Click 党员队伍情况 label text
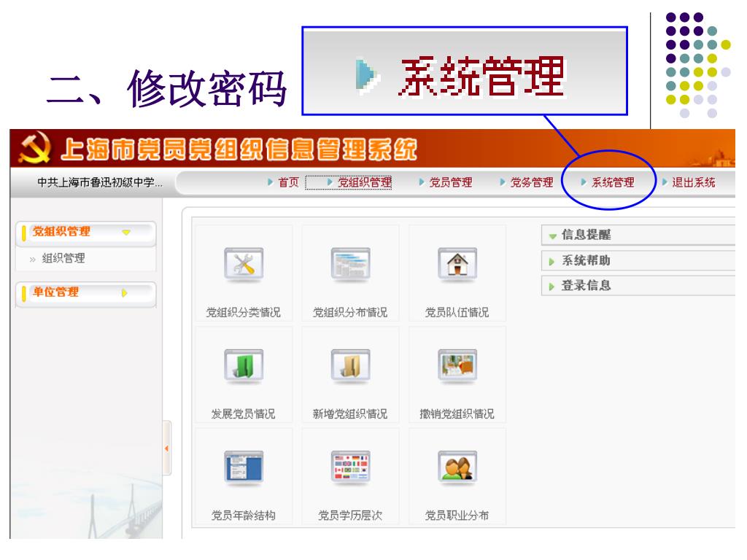The height and width of the screenshot is (560, 747). (457, 312)
